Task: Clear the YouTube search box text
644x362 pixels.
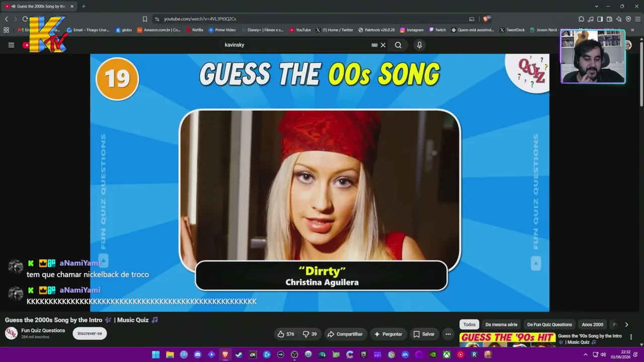Action: click(383, 45)
